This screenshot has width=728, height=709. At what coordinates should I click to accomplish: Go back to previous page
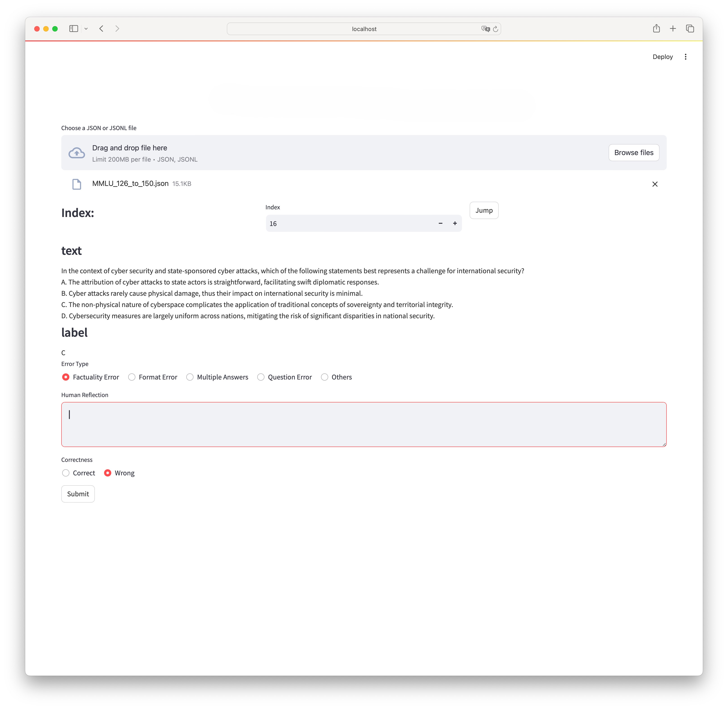click(x=101, y=29)
